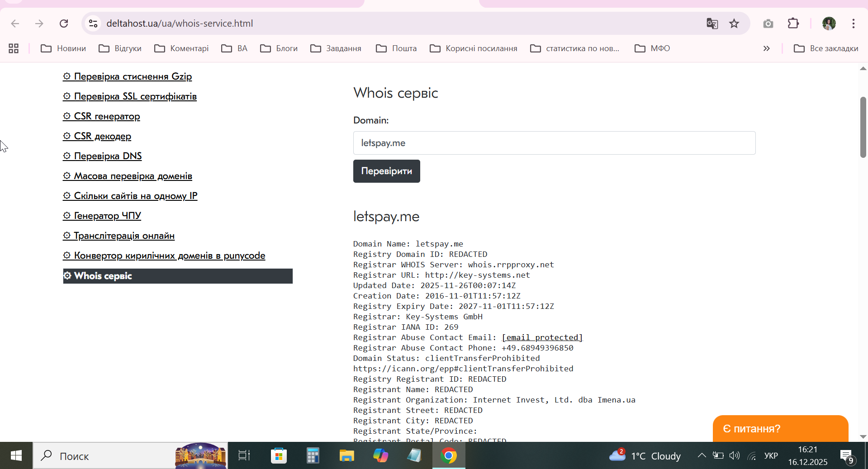This screenshot has width=868, height=469.
Task: Open Скільки сайтів на одному IP
Action: pyautogui.click(x=130, y=196)
